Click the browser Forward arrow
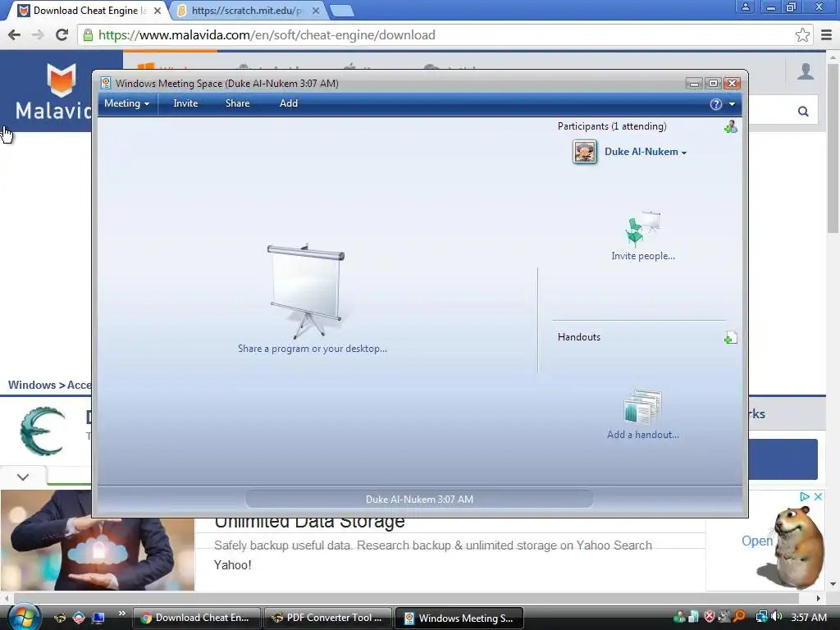This screenshot has height=630, width=840. click(38, 34)
